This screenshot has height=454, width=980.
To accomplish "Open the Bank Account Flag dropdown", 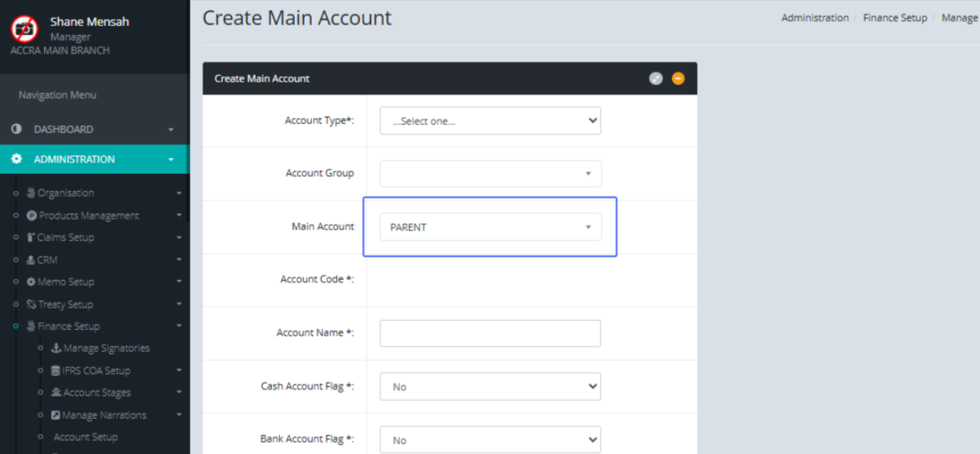I will pos(490,440).
